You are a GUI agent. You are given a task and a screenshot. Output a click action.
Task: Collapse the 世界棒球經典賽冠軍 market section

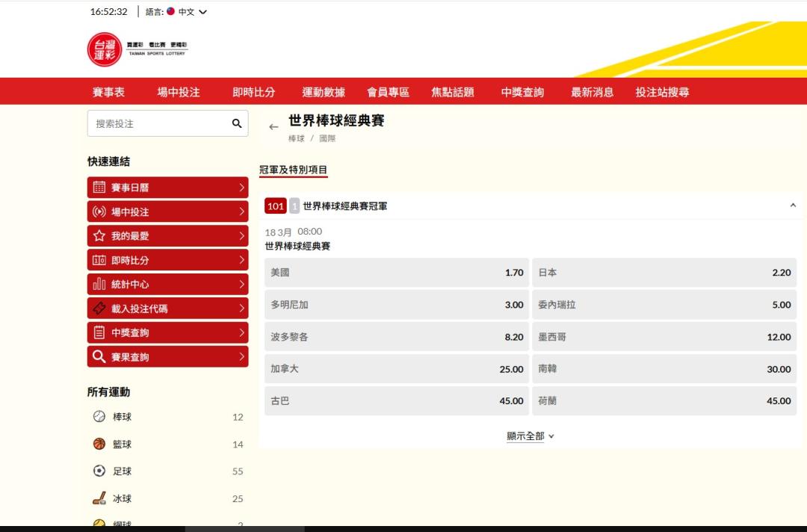pyautogui.click(x=793, y=205)
